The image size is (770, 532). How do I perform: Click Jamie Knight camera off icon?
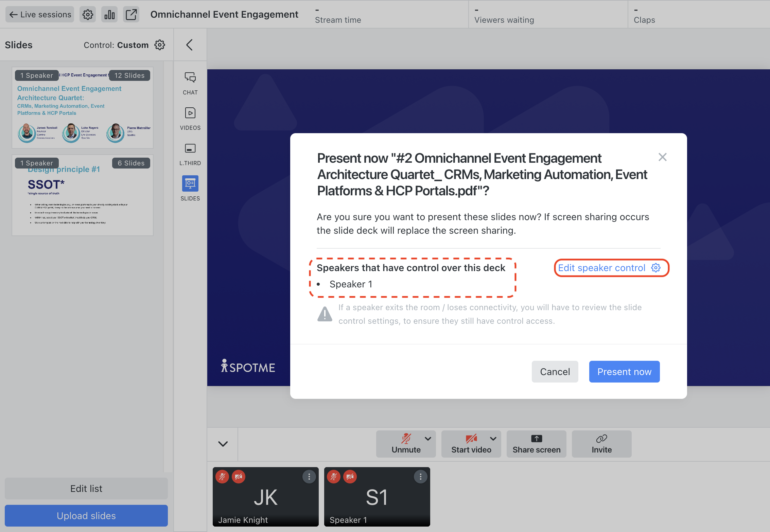click(239, 477)
